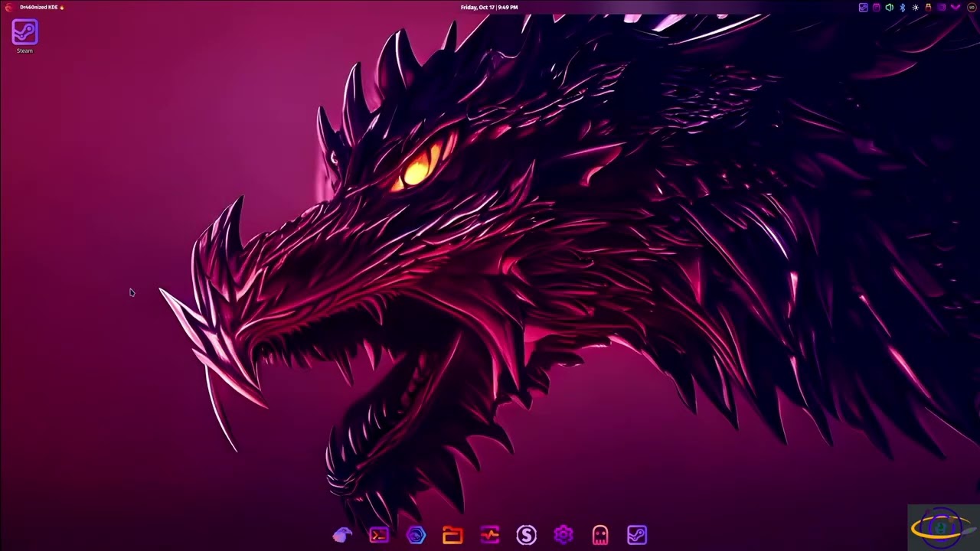This screenshot has height=551, width=980.
Task: Open the Friday, Oct 17 clock calendar
Action: coord(489,8)
